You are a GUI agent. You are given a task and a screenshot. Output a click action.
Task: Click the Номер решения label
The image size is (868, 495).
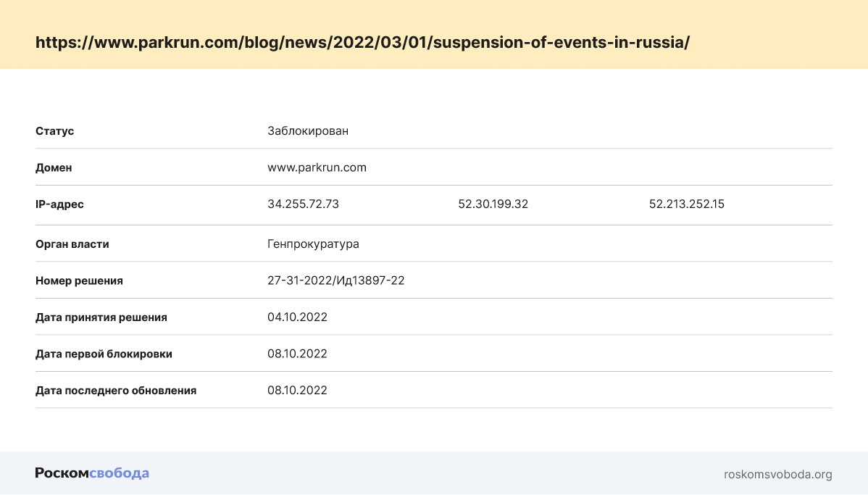click(79, 280)
